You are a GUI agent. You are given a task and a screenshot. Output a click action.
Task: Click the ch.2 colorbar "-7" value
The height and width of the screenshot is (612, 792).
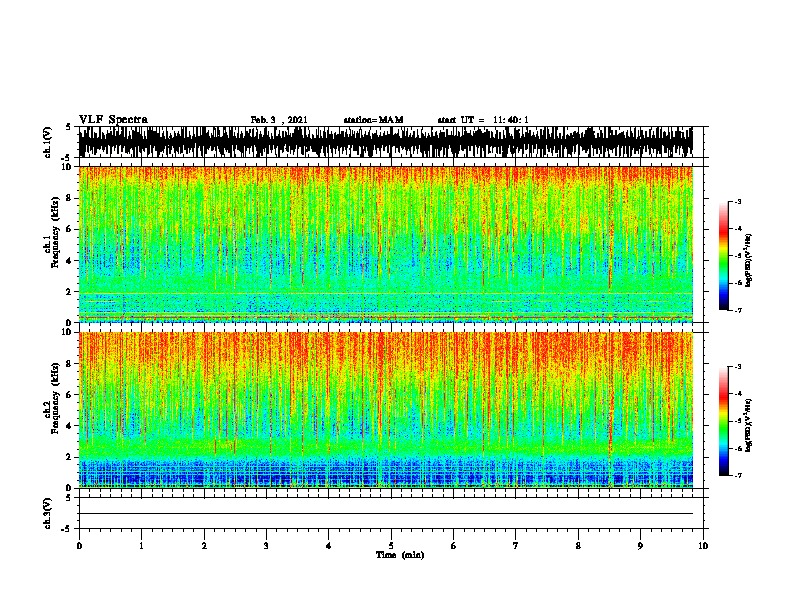pos(738,475)
